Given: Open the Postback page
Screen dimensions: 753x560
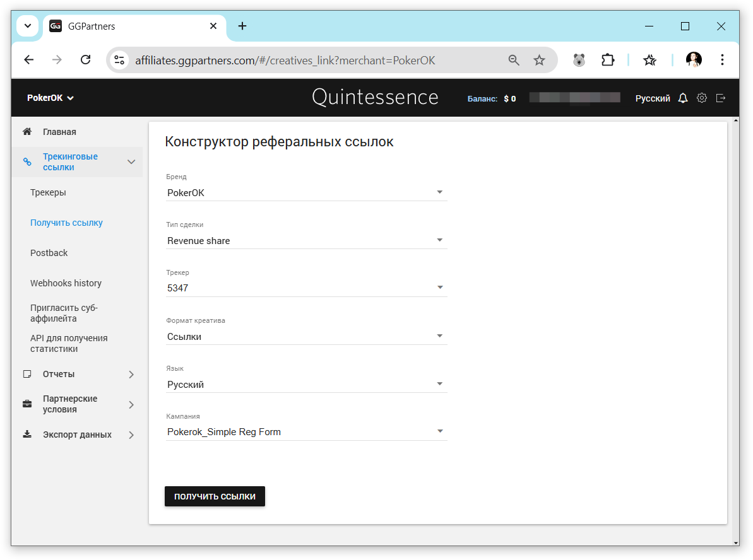Looking at the screenshot, I should point(49,253).
